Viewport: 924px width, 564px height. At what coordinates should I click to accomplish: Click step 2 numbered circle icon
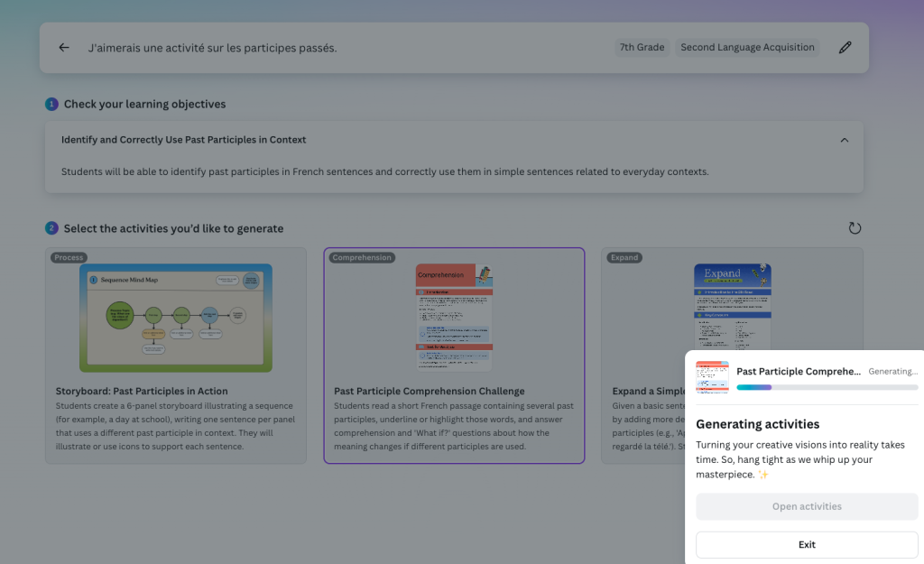point(51,229)
